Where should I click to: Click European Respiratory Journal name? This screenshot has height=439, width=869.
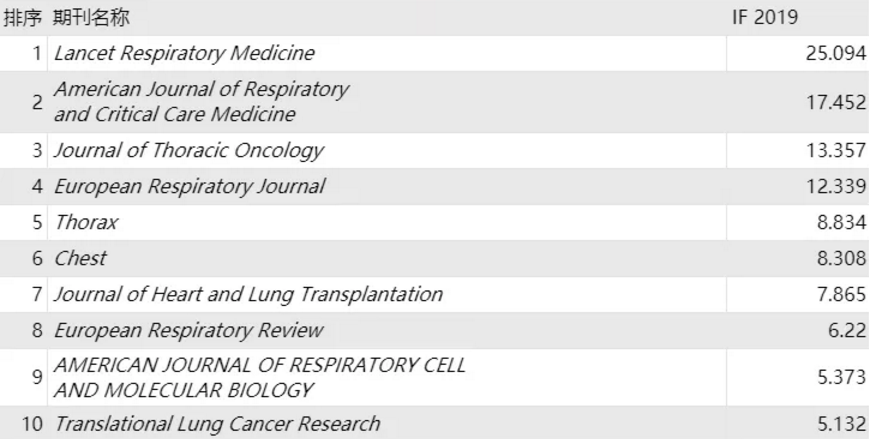pos(190,186)
